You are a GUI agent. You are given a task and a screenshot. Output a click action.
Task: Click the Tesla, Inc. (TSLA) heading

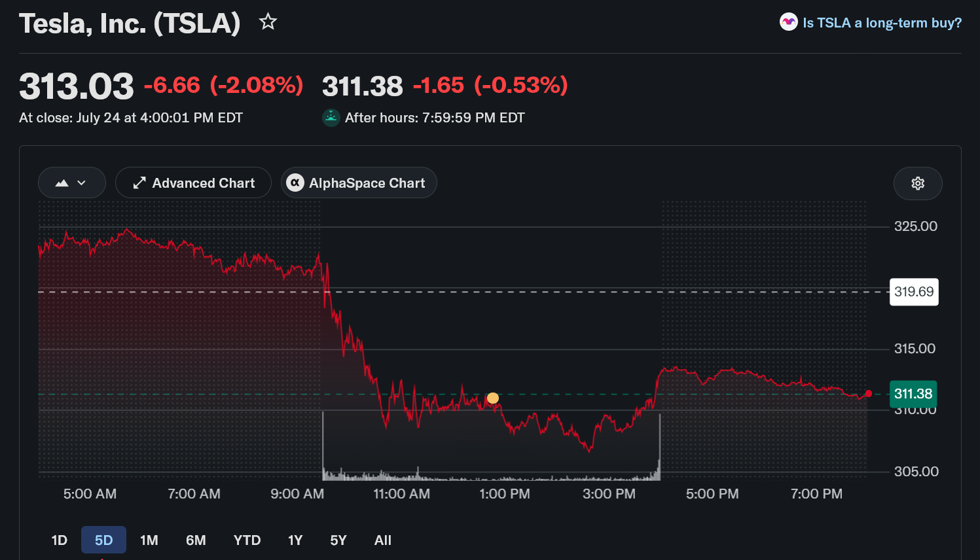[x=130, y=24]
